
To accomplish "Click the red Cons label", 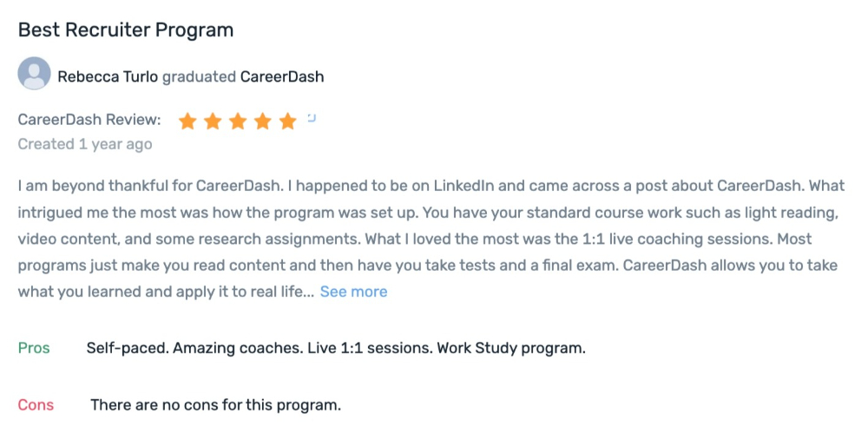I will click(x=36, y=405).
